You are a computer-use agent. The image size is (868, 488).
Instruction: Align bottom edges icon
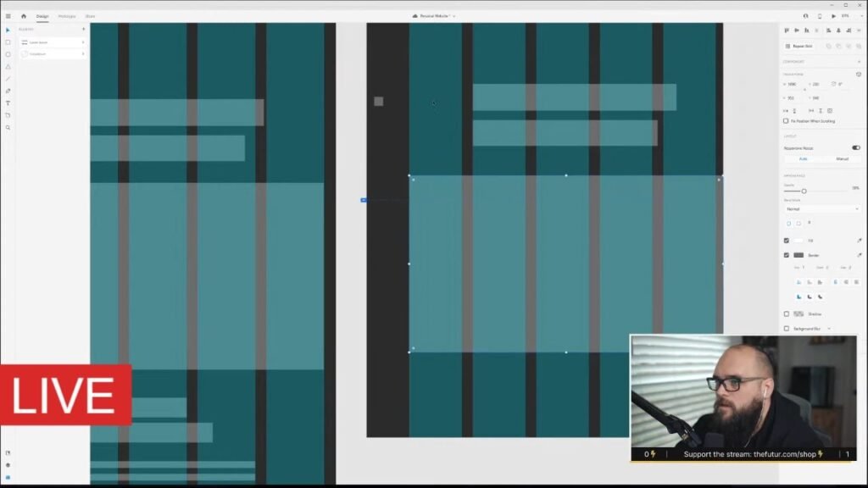(807, 30)
